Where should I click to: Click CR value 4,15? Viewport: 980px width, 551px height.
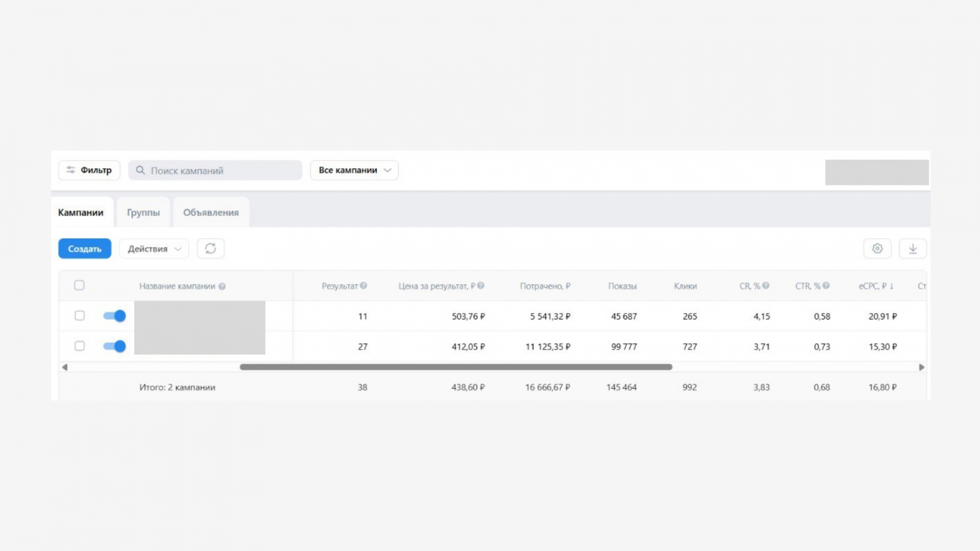[762, 317]
